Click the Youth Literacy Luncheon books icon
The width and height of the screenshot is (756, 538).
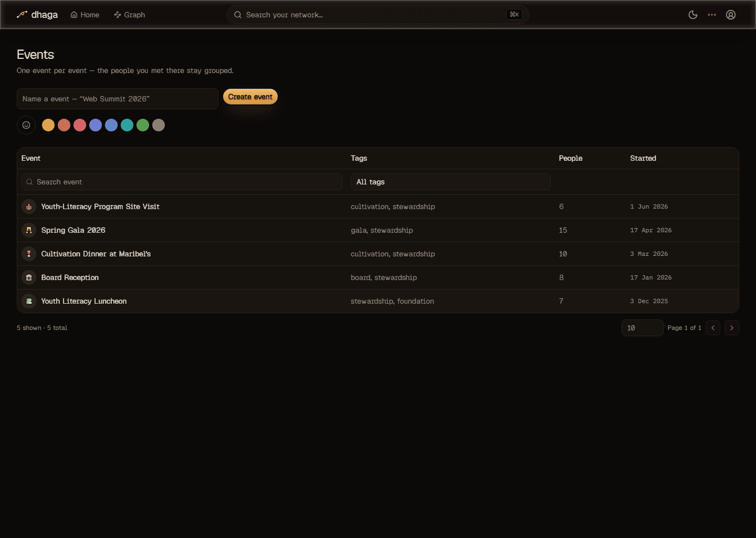pos(29,301)
